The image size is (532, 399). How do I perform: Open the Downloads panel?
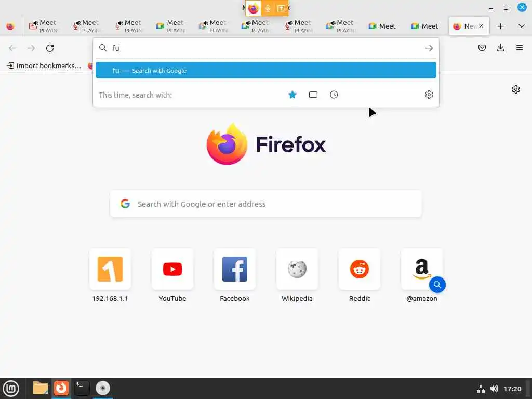[x=500, y=48]
